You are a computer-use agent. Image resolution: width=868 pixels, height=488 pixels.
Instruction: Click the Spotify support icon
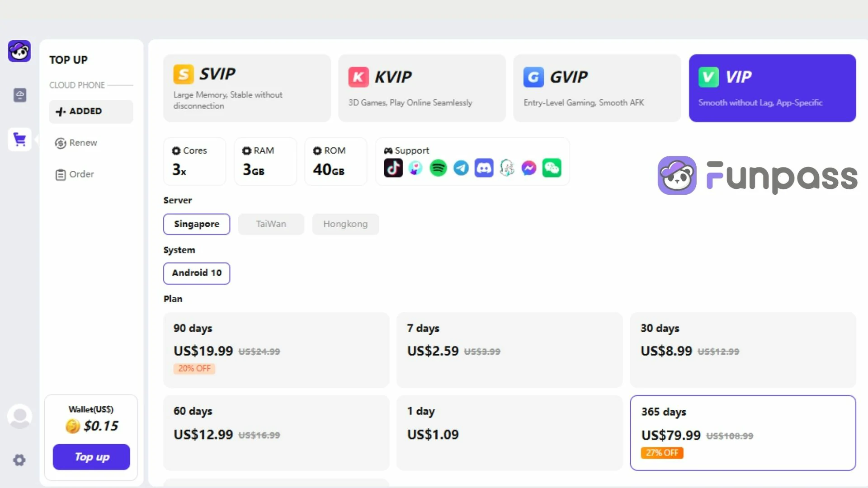pyautogui.click(x=438, y=168)
